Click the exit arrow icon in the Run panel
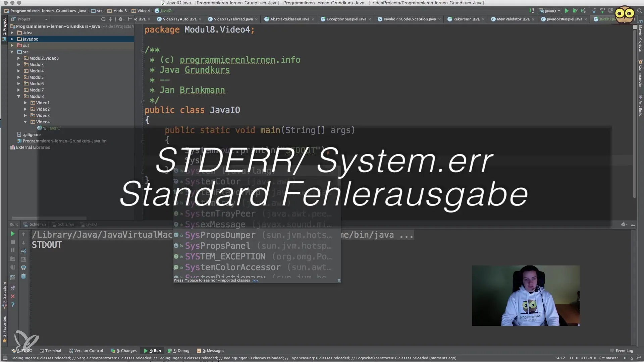Screen dimensions: 644x362 point(13,267)
